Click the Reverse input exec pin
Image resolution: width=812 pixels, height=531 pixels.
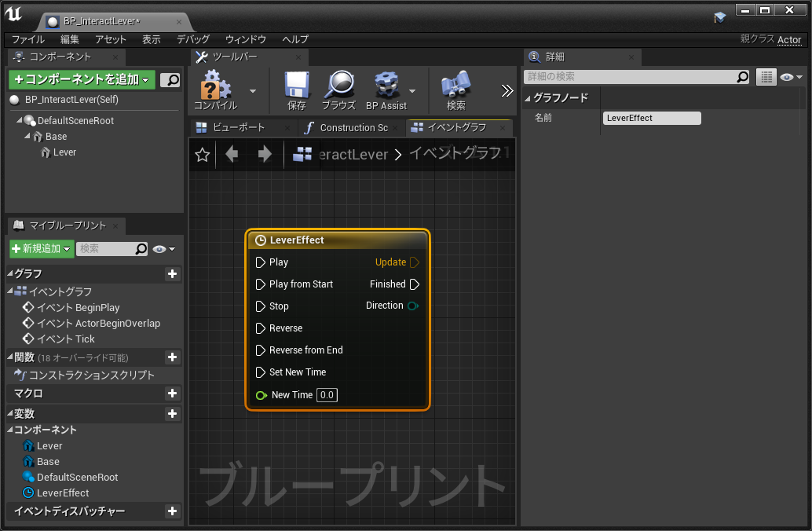tap(261, 328)
